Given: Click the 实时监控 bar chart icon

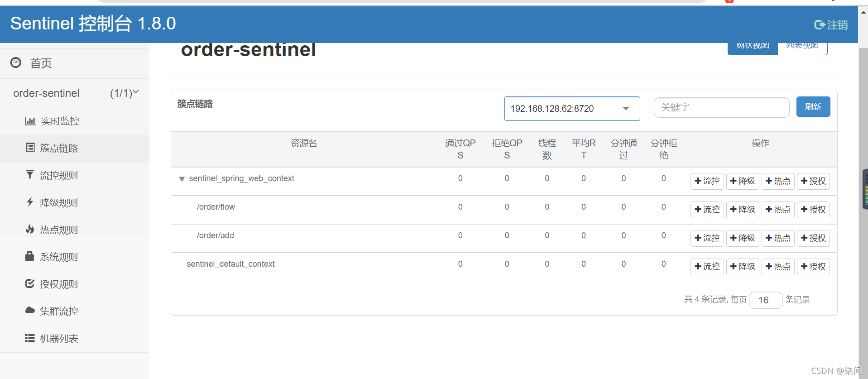Looking at the screenshot, I should (30, 121).
